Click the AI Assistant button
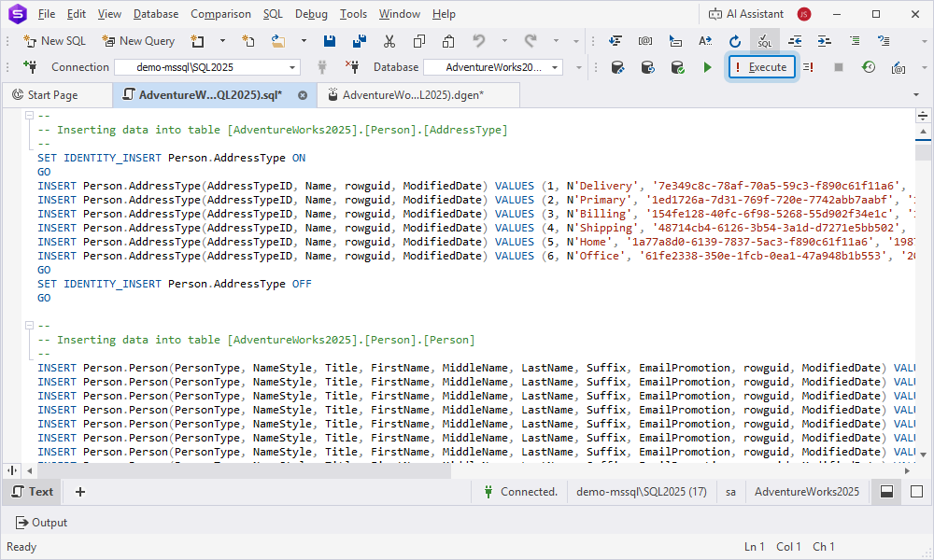Screen dimensions: 934x560 coord(745,14)
